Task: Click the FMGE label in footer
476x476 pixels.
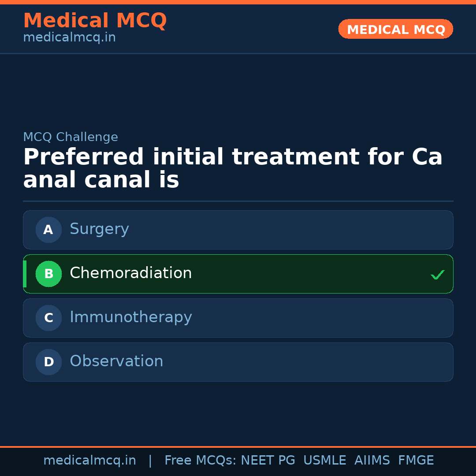Action: click(416, 460)
